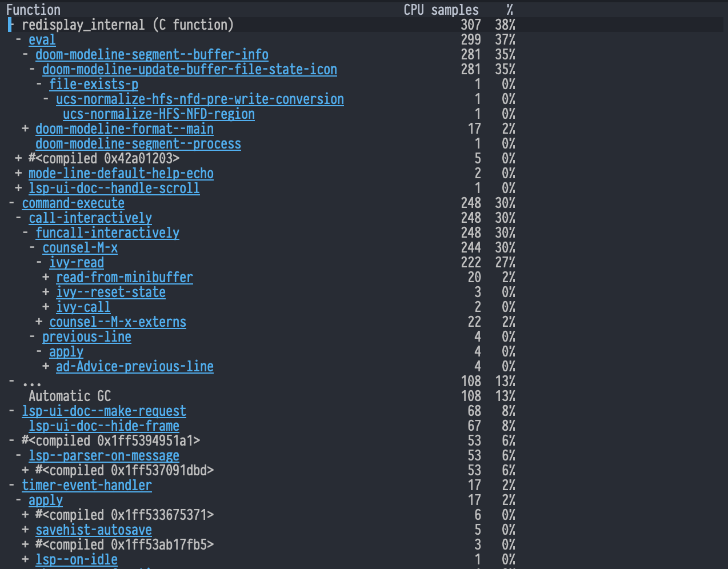Open the read-from-minibuffer link
This screenshot has height=569, width=728.
125,277
